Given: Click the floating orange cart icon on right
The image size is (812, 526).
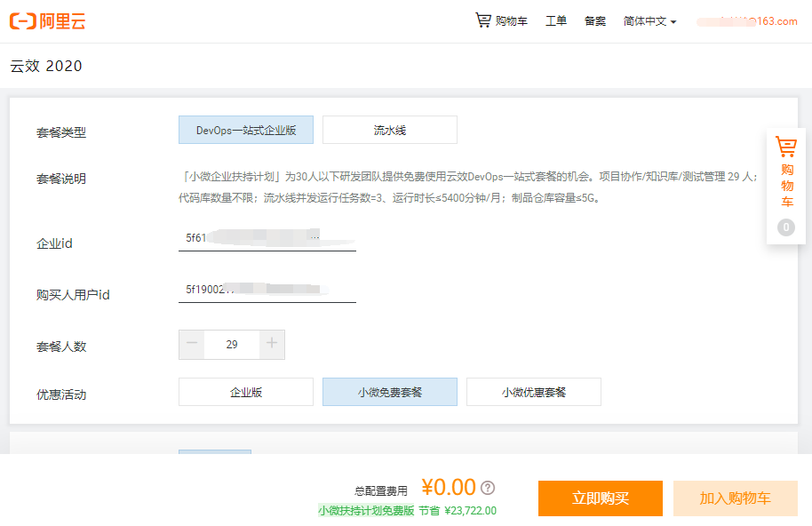Looking at the screenshot, I should (x=785, y=147).
